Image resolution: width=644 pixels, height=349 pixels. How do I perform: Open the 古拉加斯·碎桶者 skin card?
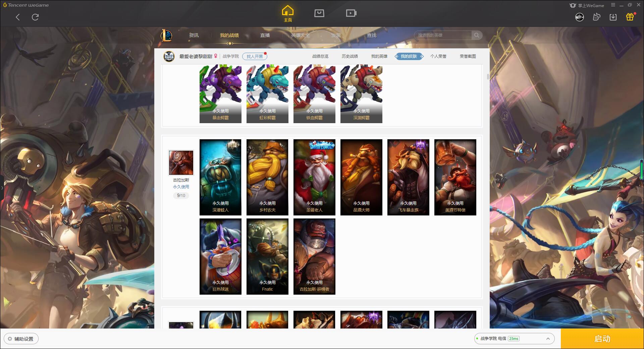click(314, 256)
